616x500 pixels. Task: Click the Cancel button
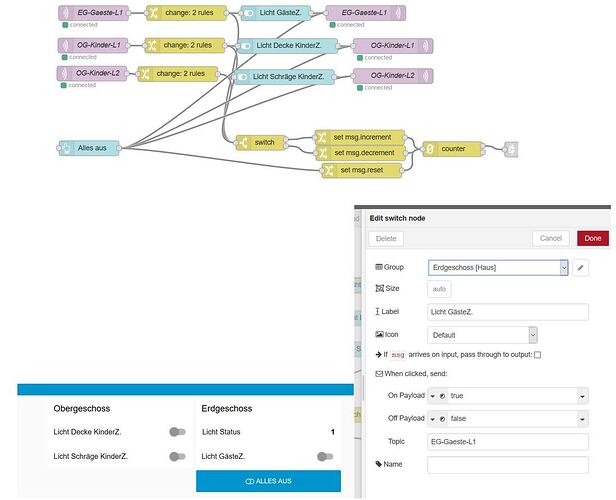[550, 238]
